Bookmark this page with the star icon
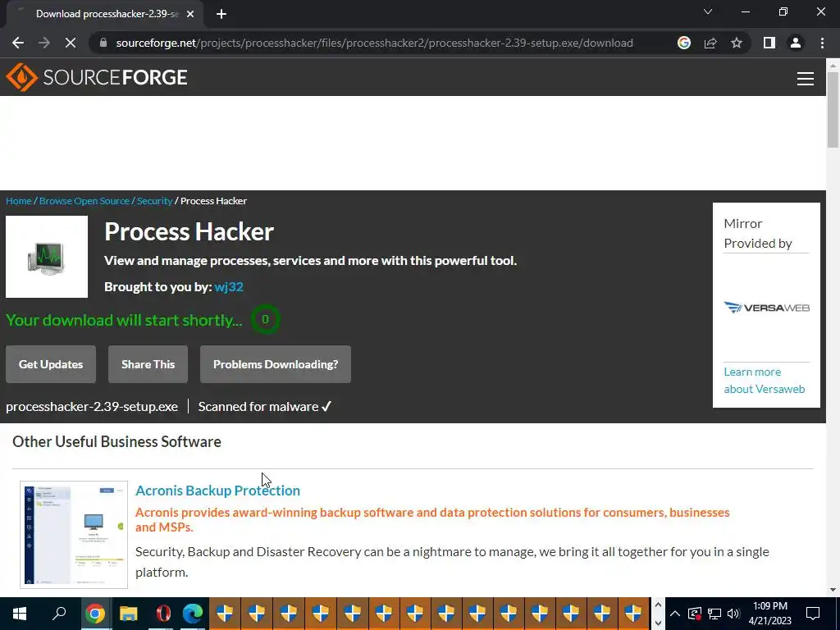This screenshot has width=840, height=630. tap(737, 43)
